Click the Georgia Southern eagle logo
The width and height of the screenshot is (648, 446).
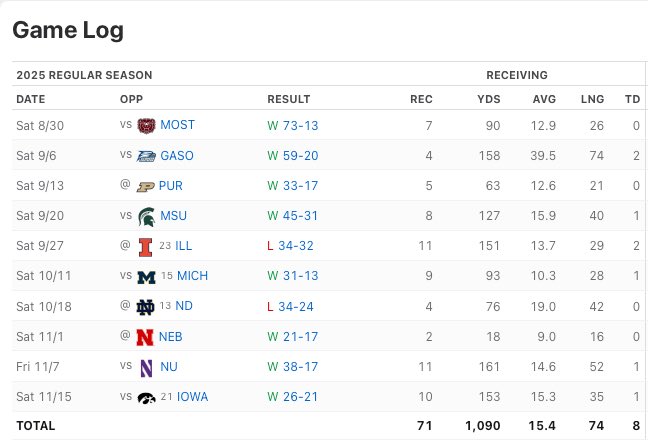(x=146, y=156)
